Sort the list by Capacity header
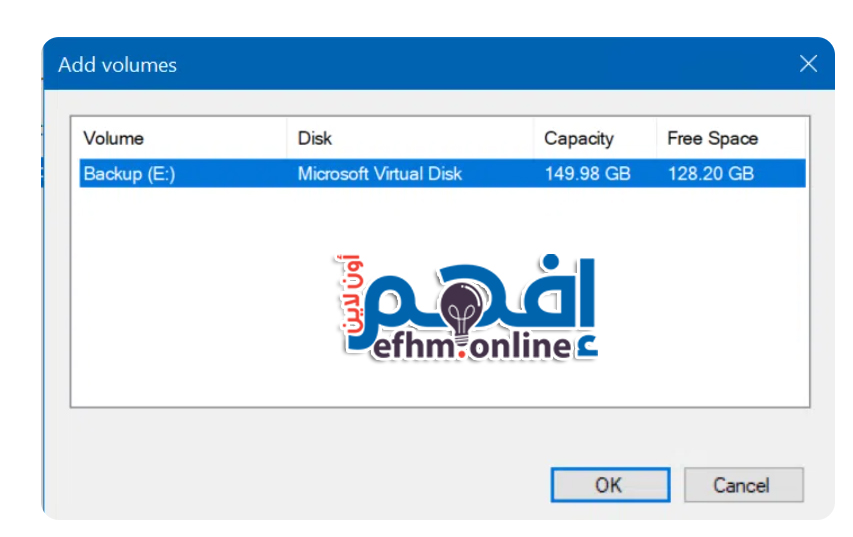 click(x=578, y=139)
